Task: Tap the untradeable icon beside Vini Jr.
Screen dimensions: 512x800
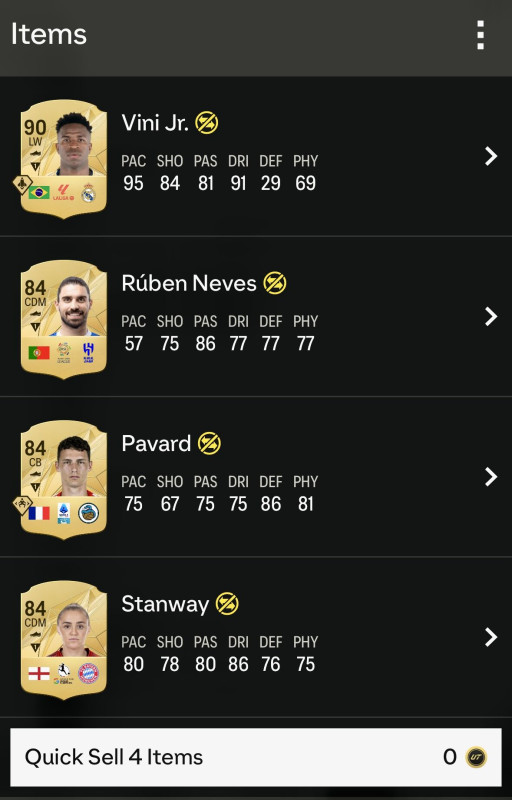Action: [207, 123]
